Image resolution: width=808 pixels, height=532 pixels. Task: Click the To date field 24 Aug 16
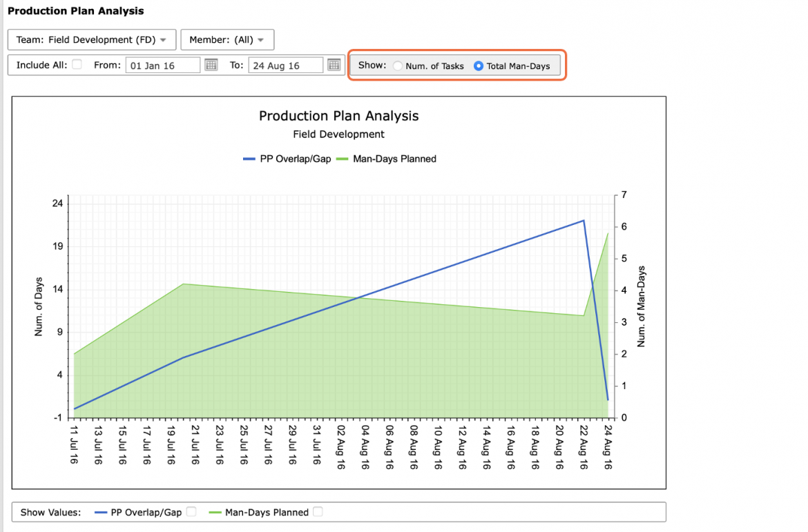(285, 66)
